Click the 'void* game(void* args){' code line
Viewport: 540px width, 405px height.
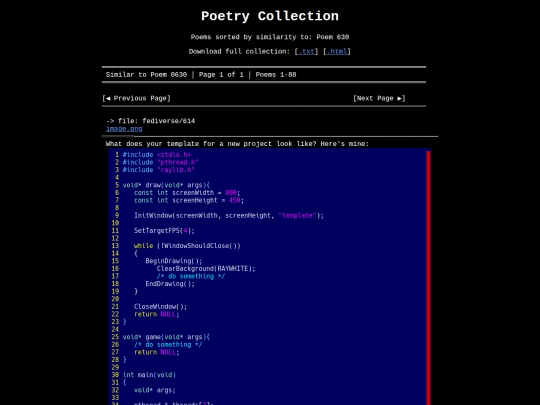[166, 337]
